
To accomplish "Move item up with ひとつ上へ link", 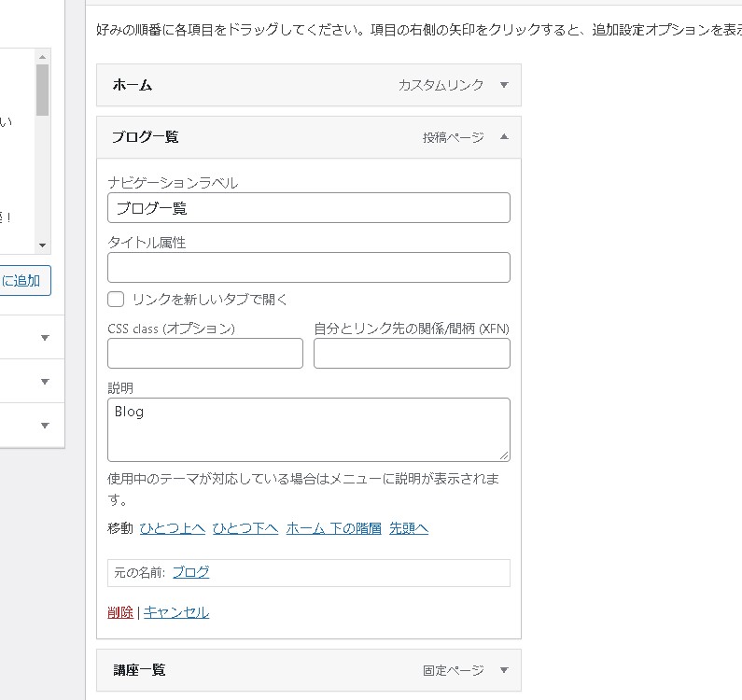I will [173, 528].
